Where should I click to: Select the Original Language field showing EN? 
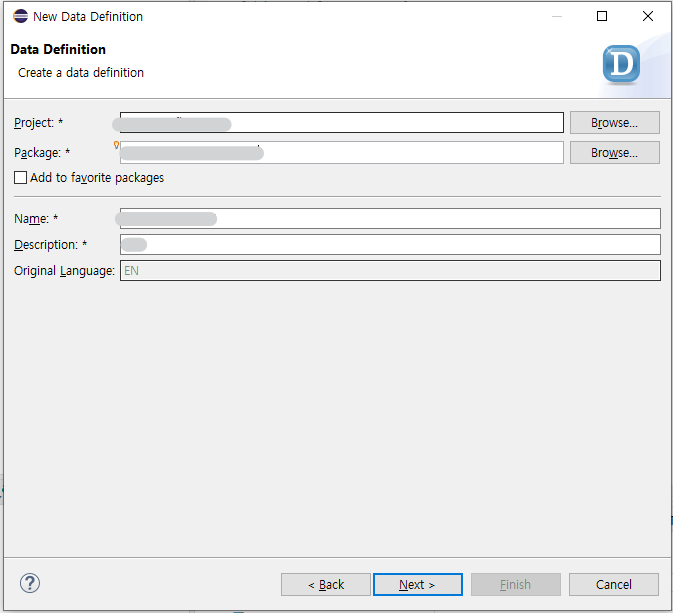[390, 271]
